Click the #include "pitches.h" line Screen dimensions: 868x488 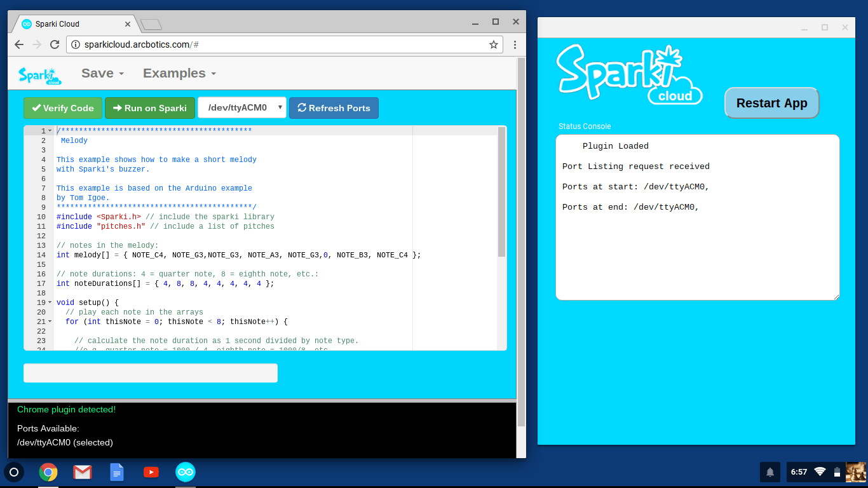click(165, 226)
